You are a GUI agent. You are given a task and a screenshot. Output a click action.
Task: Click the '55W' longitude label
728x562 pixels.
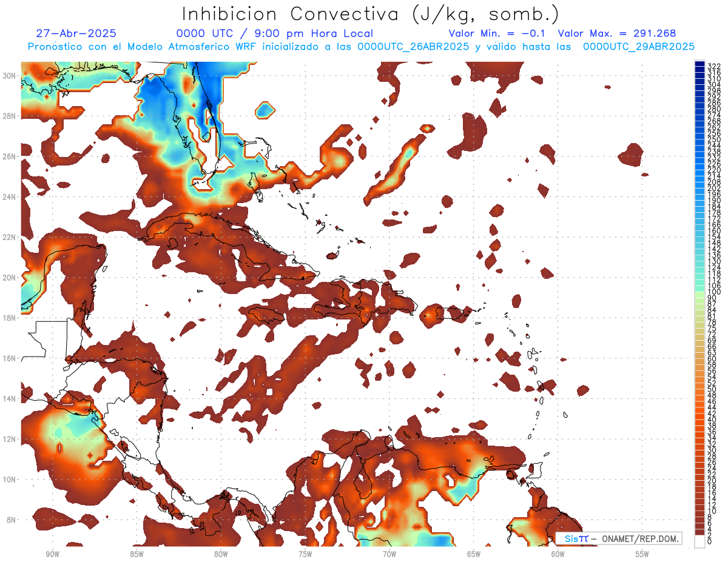(642, 555)
